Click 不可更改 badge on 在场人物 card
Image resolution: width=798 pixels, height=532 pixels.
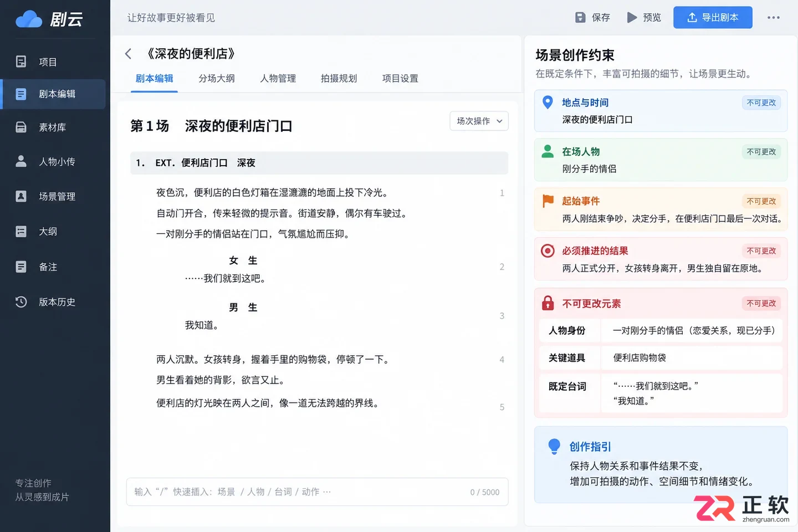(761, 152)
